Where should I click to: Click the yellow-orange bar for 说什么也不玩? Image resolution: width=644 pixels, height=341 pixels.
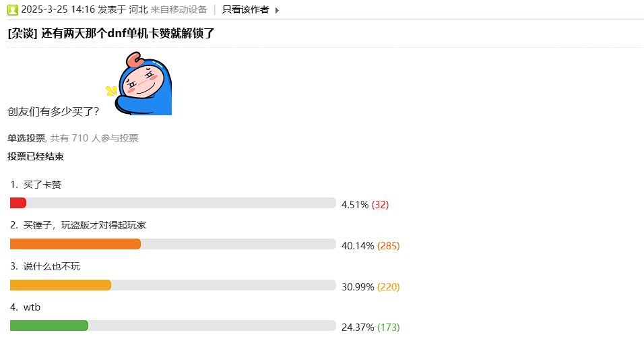coord(61,285)
